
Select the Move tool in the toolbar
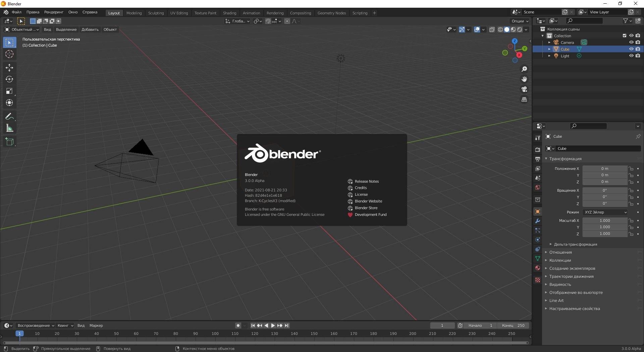coord(9,68)
